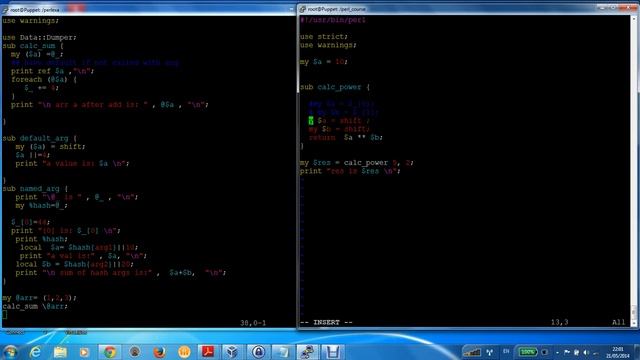Click the signal strength bars tray icon

point(473,352)
